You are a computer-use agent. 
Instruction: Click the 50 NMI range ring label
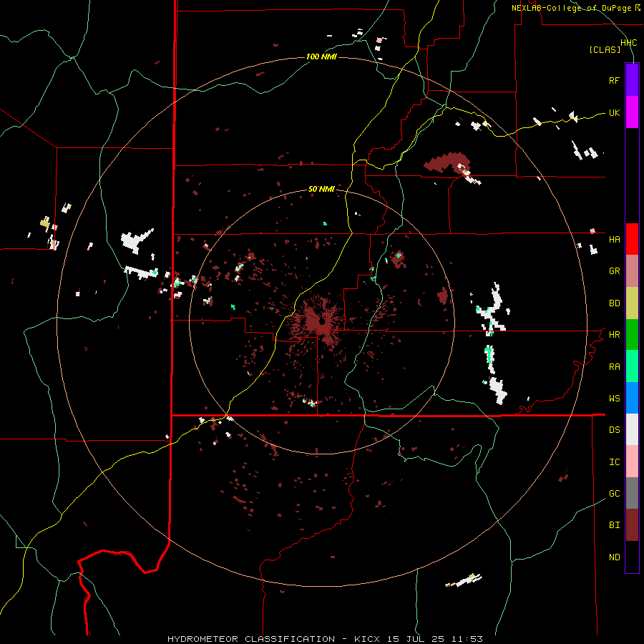coord(321,189)
